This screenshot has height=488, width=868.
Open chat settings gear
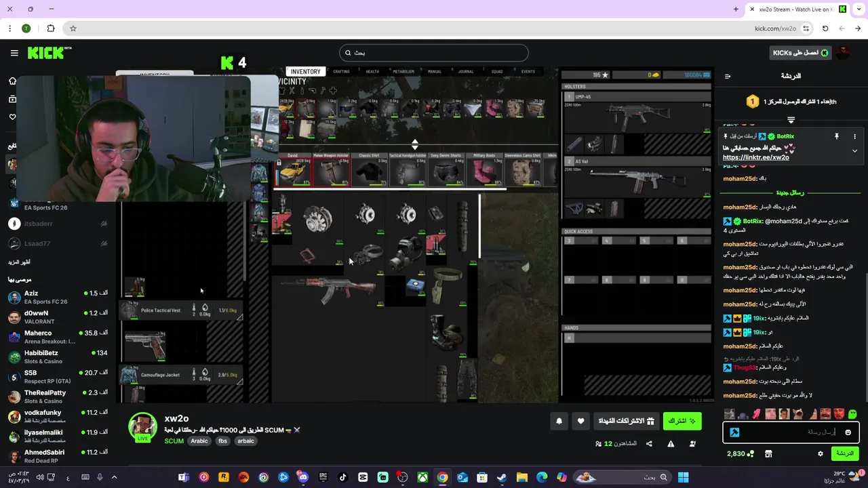(x=820, y=453)
